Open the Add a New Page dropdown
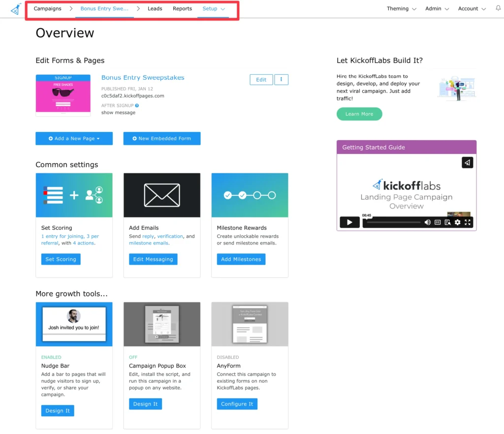This screenshot has width=504, height=434. click(74, 138)
